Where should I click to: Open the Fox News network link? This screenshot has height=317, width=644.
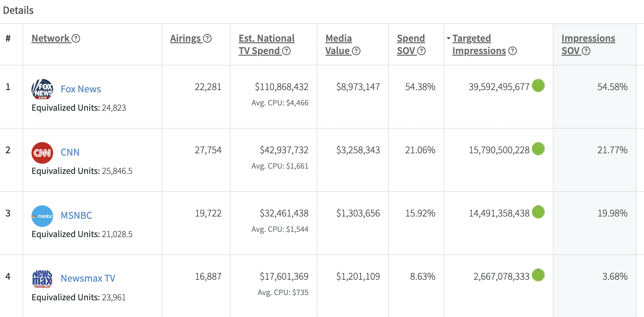[x=81, y=89]
